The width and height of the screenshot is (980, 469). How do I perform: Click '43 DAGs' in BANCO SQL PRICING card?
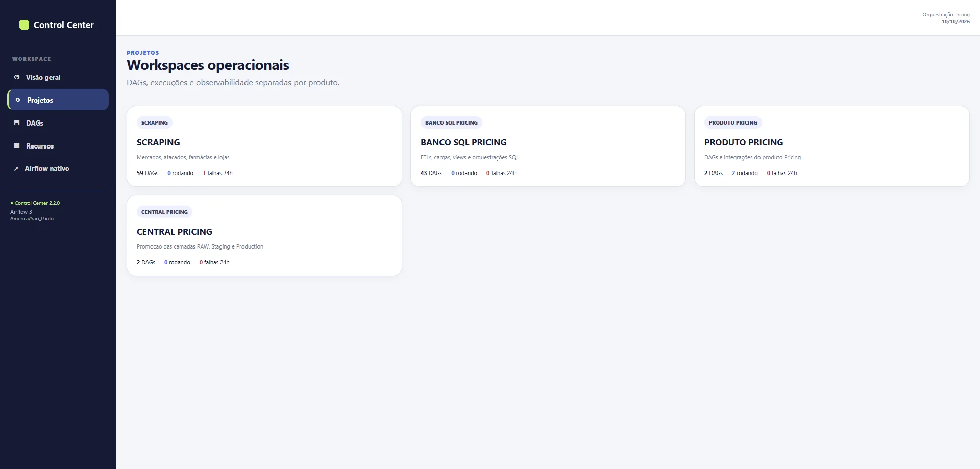tap(431, 173)
